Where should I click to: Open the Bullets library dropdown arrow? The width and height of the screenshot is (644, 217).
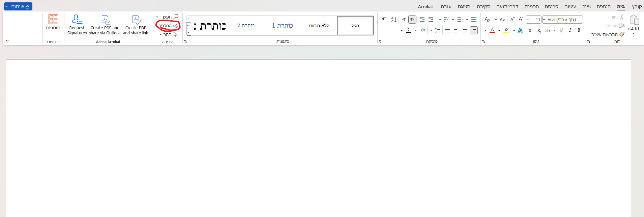pos(467,20)
